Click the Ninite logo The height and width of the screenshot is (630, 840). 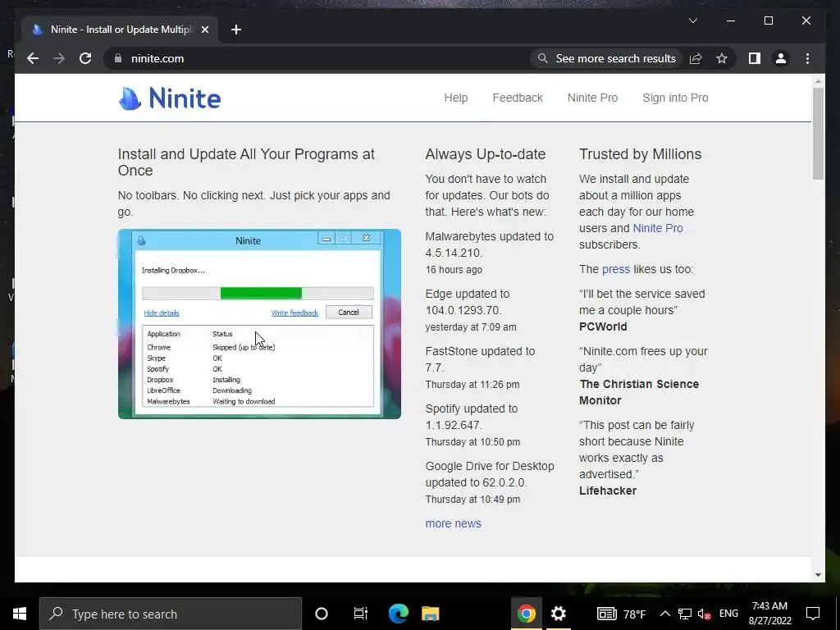click(x=170, y=98)
